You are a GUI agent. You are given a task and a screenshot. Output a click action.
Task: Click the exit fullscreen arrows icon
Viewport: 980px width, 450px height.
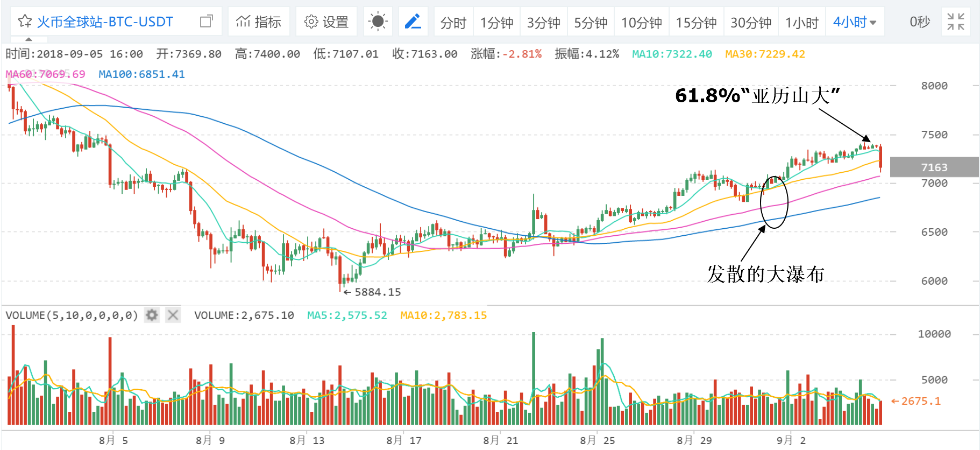point(956,22)
